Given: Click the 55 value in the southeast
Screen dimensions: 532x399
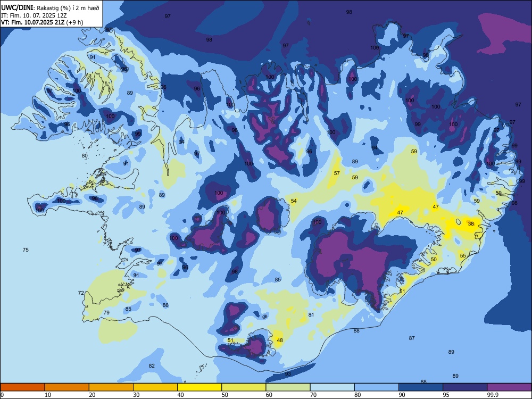Looking at the screenshot, I should click(x=463, y=255).
